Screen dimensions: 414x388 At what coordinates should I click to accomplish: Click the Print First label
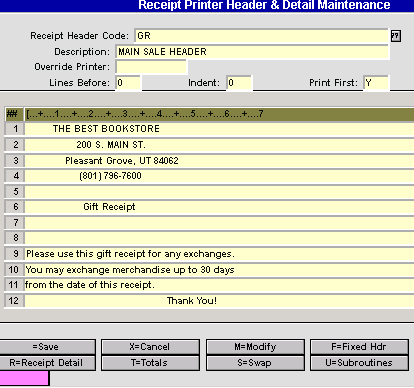tap(333, 83)
